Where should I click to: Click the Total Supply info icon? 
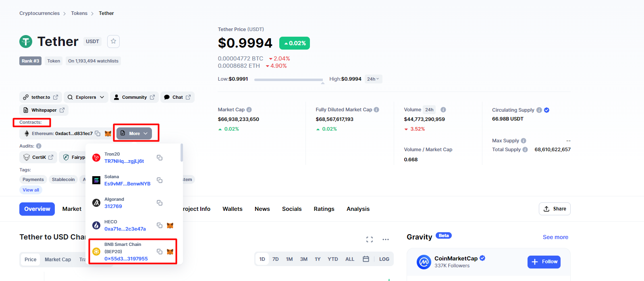pos(525,150)
